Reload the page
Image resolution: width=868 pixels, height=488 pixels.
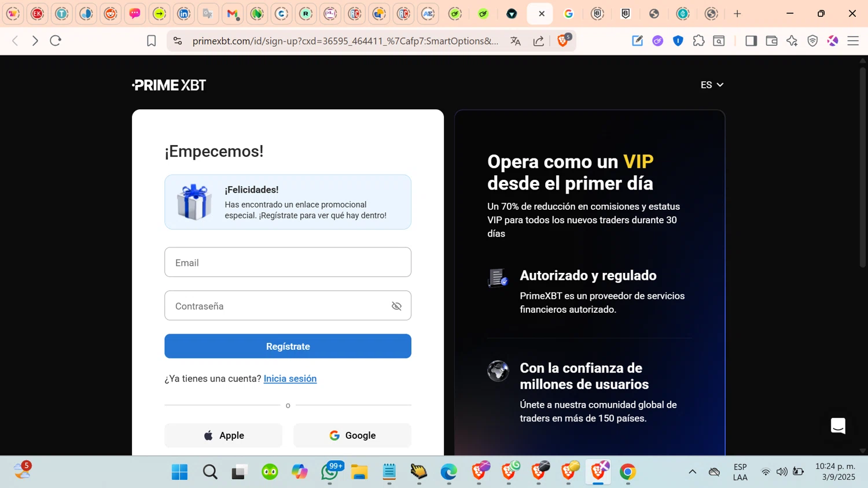click(x=56, y=41)
